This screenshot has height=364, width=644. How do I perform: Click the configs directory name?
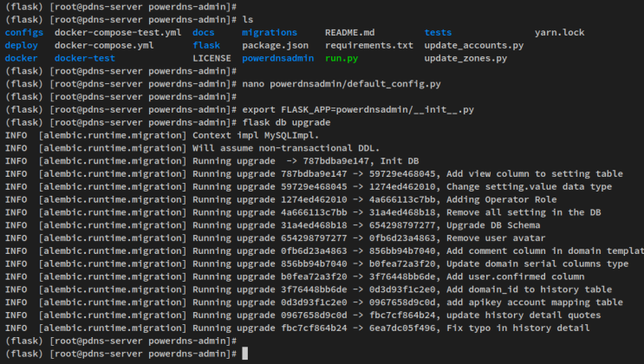23,32
